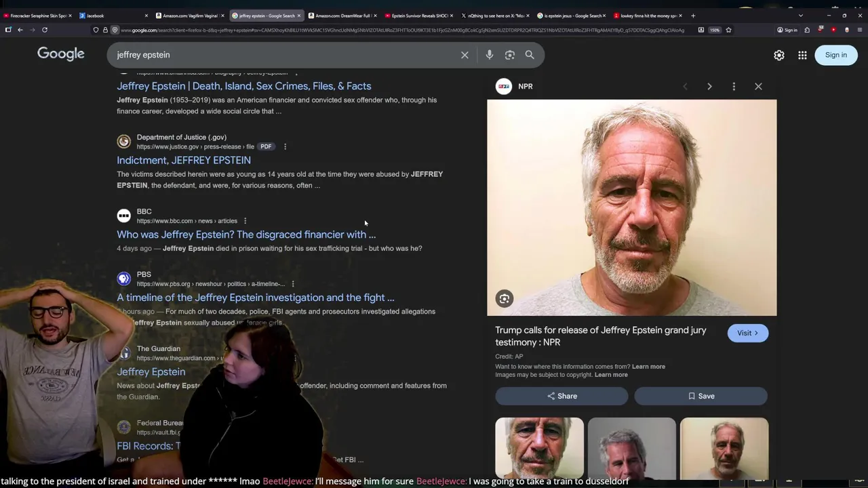Screen dimensions: 868x488
Task: Open 'Jeffrey Epstein | Death, Island, Sex Crimes' result
Action: (244, 86)
